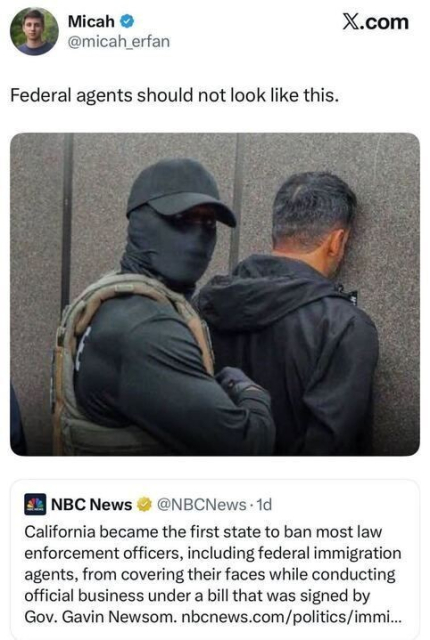Open the @micah_erfan handle
Image resolution: width=430 pixels, height=640 pixels.
point(119,42)
